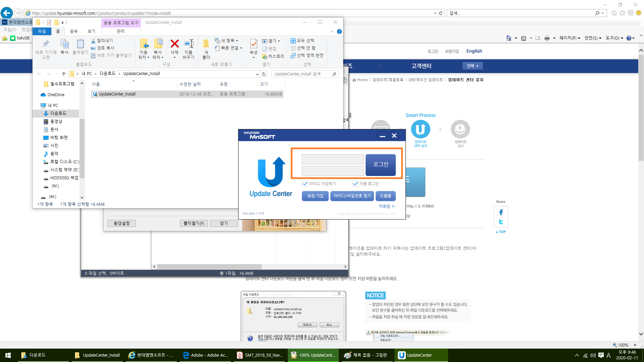
Task: Click the Smart Process update center install icon
Action: (420, 129)
